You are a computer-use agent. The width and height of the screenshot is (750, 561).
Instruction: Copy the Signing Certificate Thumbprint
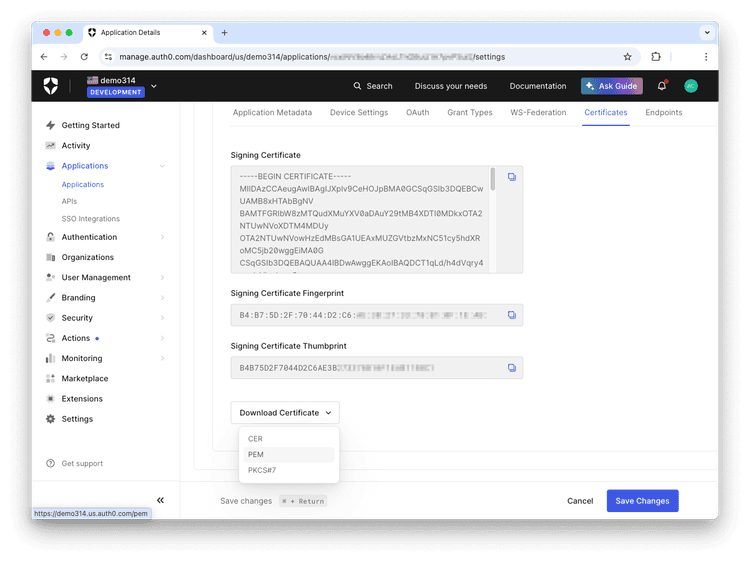coord(510,367)
